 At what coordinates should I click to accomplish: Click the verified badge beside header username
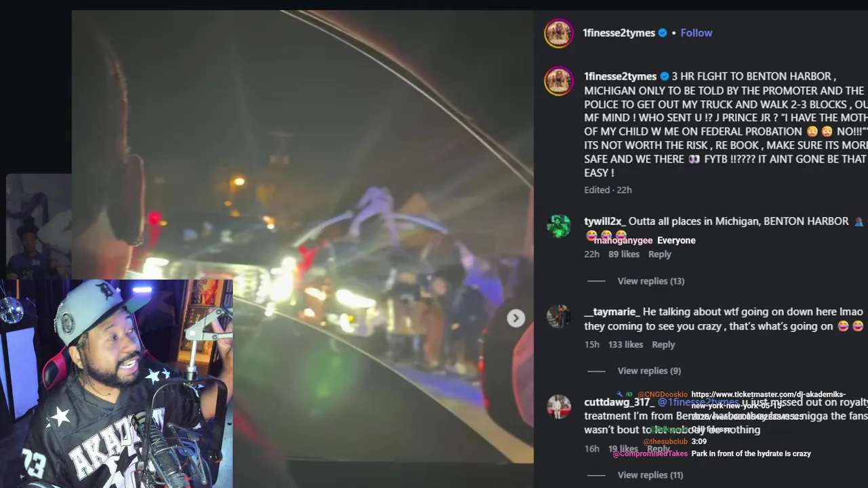pos(663,33)
